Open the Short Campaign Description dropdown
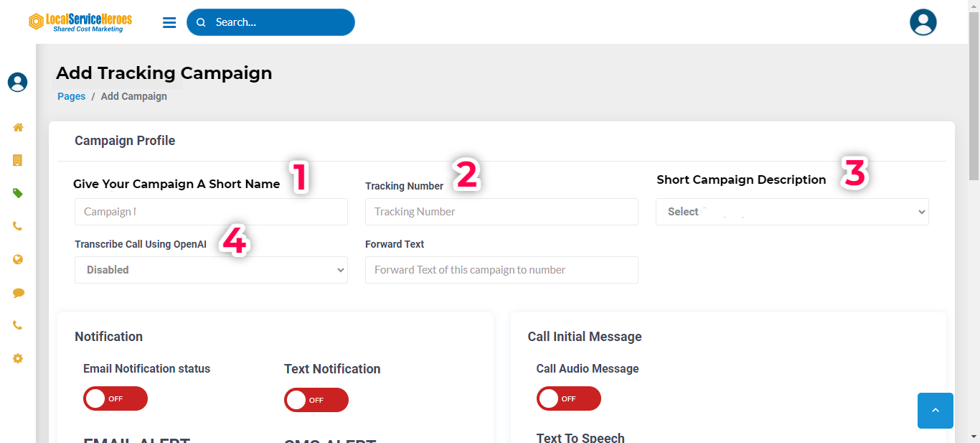980x443 pixels. (x=791, y=212)
